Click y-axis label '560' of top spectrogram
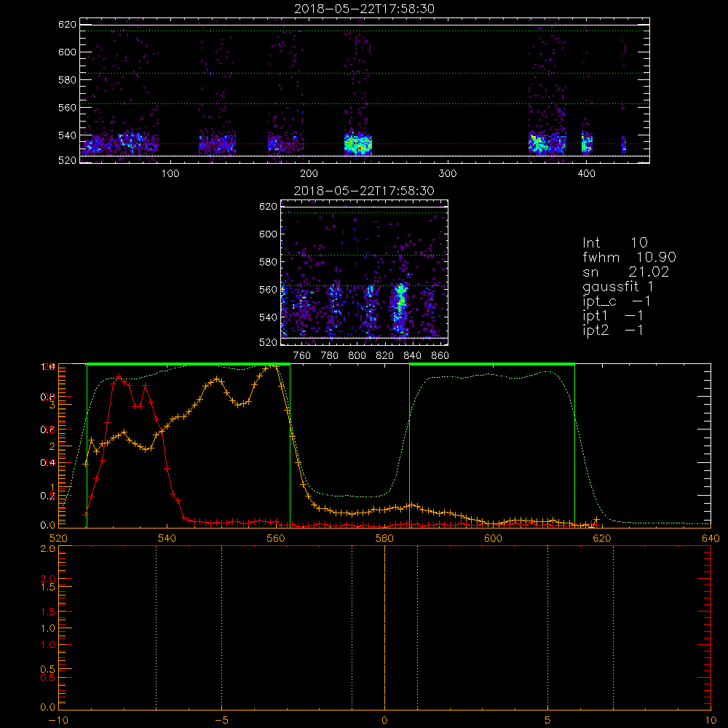Viewport: 728px width, 728px height. point(67,108)
